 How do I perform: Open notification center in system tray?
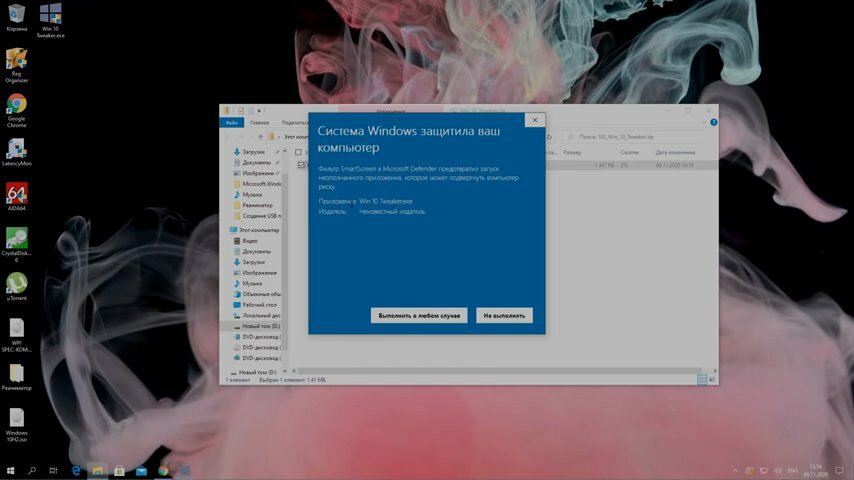pos(839,471)
